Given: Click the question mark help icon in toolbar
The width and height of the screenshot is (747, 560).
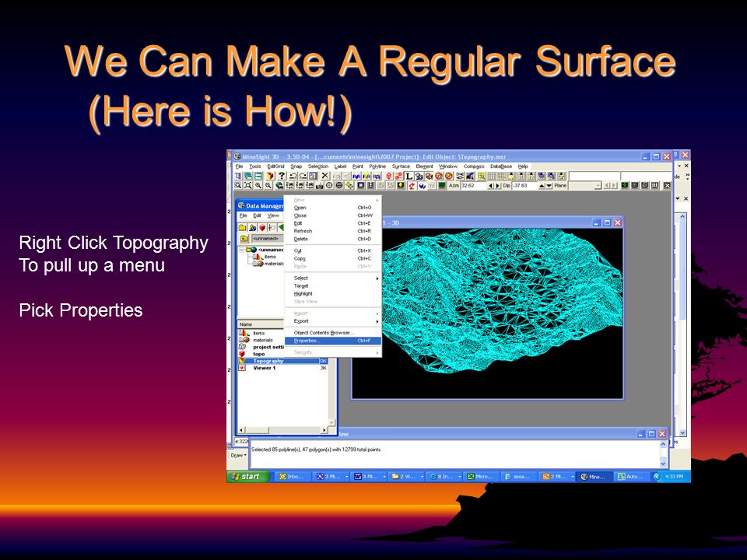Looking at the screenshot, I should coord(282,177).
